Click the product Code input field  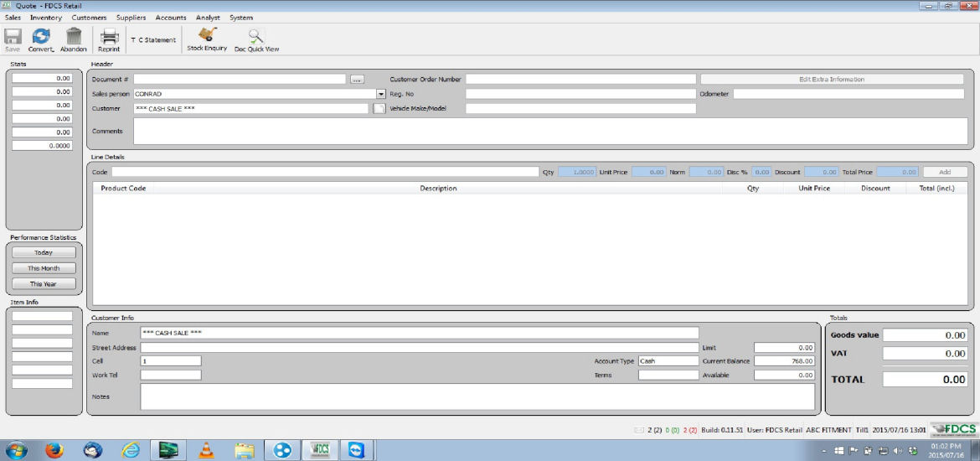(x=325, y=172)
